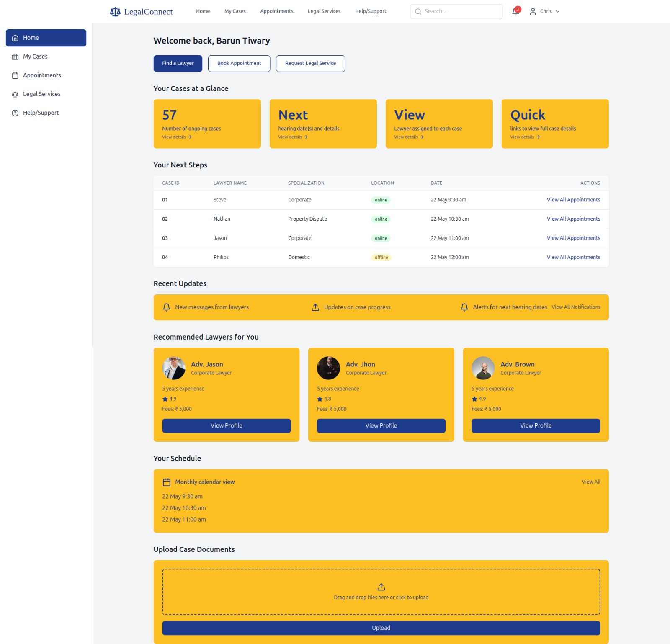This screenshot has height=644, width=670.
Task: Click the calendar icon beside Monthly calendar view
Action: (167, 482)
